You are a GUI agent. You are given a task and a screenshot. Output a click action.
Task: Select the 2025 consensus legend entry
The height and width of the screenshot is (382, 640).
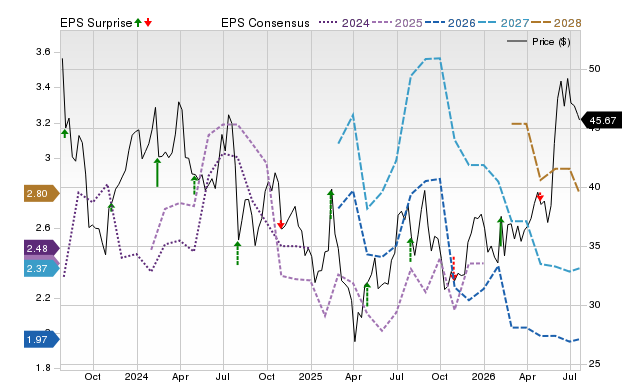[397, 23]
